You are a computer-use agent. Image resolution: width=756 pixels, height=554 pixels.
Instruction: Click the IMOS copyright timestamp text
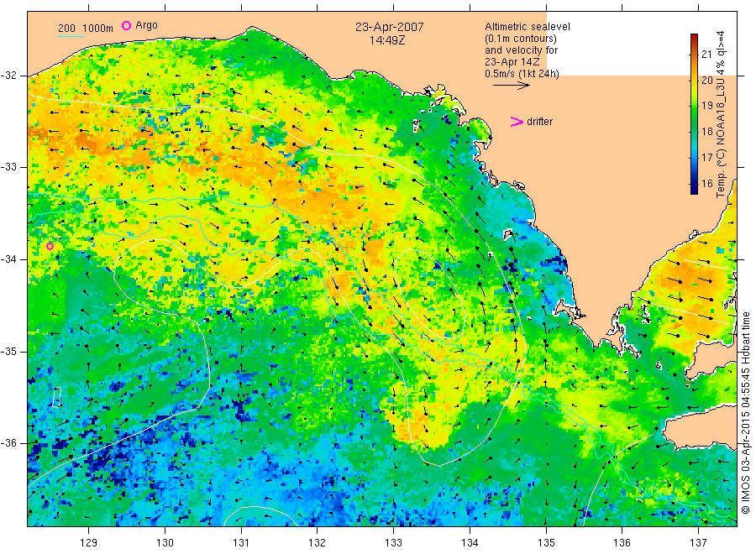point(746,413)
